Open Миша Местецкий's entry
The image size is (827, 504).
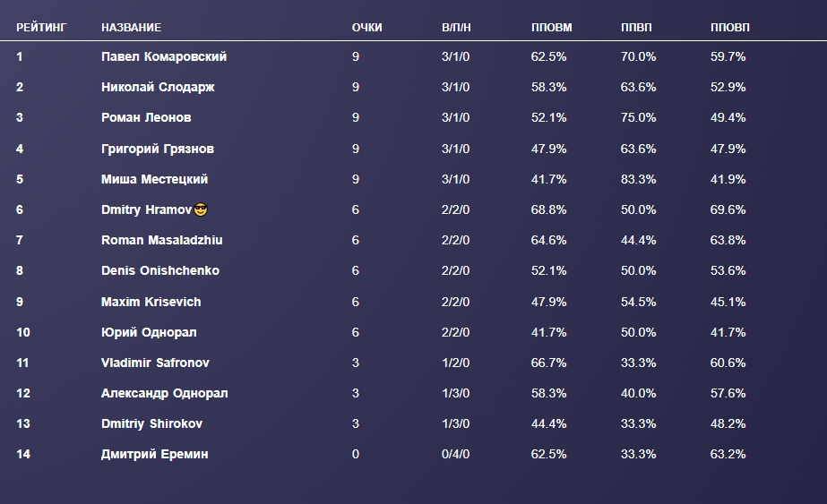(153, 179)
